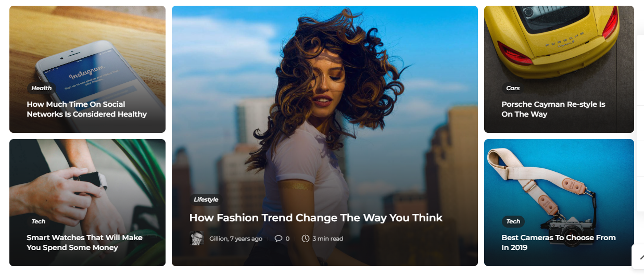Select the Health category badge
The image size is (644, 275).
pyautogui.click(x=42, y=88)
